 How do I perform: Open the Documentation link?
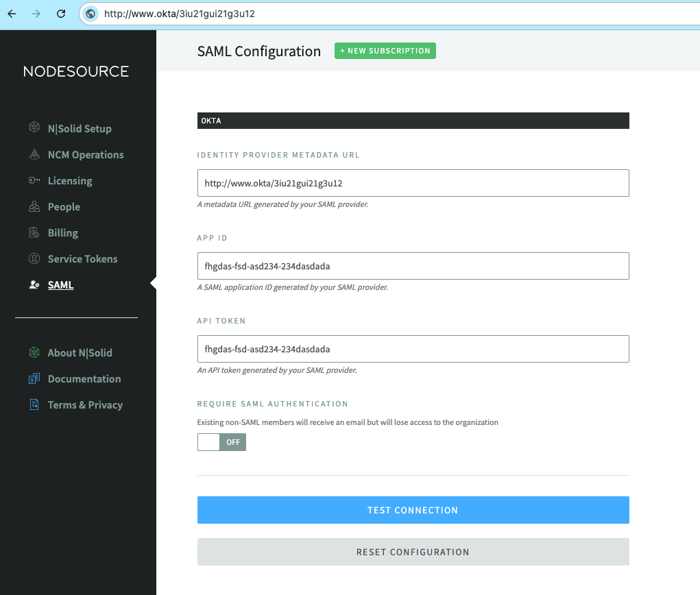(x=84, y=379)
